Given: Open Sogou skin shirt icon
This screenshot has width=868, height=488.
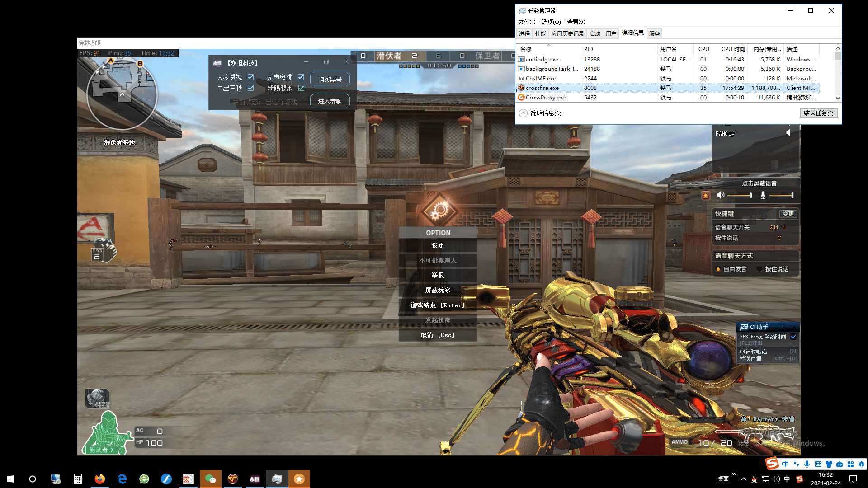Looking at the screenshot, I should click(x=829, y=464).
